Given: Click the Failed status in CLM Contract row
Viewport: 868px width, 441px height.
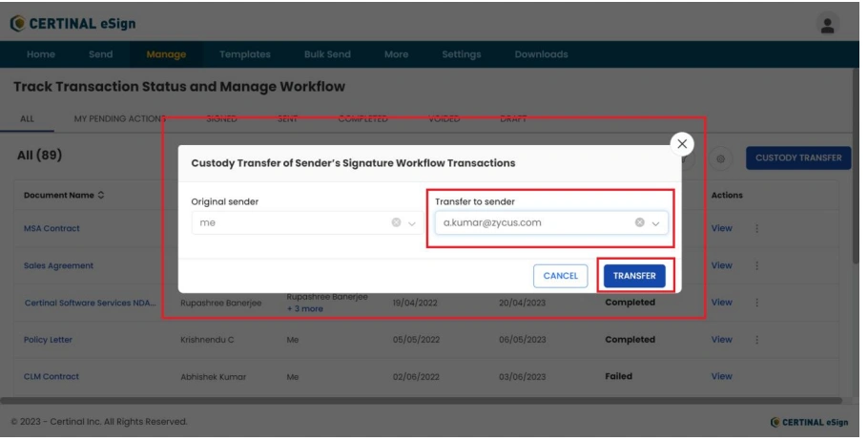Looking at the screenshot, I should pos(618,376).
